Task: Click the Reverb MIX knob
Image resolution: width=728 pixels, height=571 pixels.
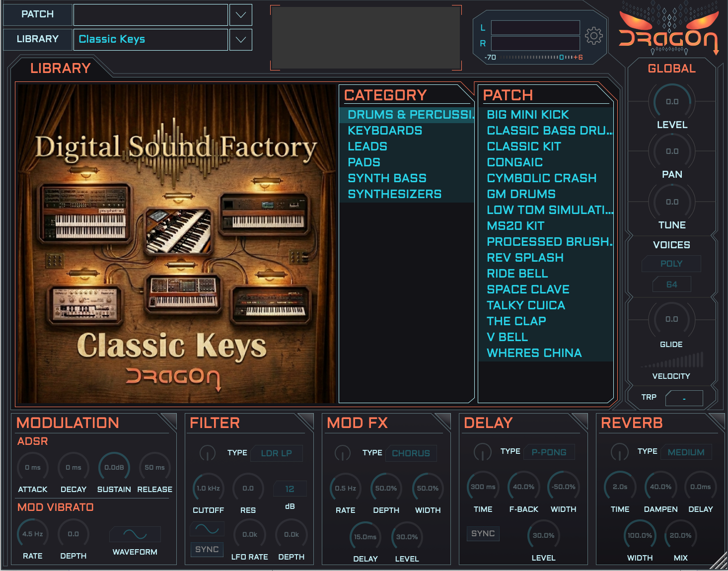Action: point(680,536)
